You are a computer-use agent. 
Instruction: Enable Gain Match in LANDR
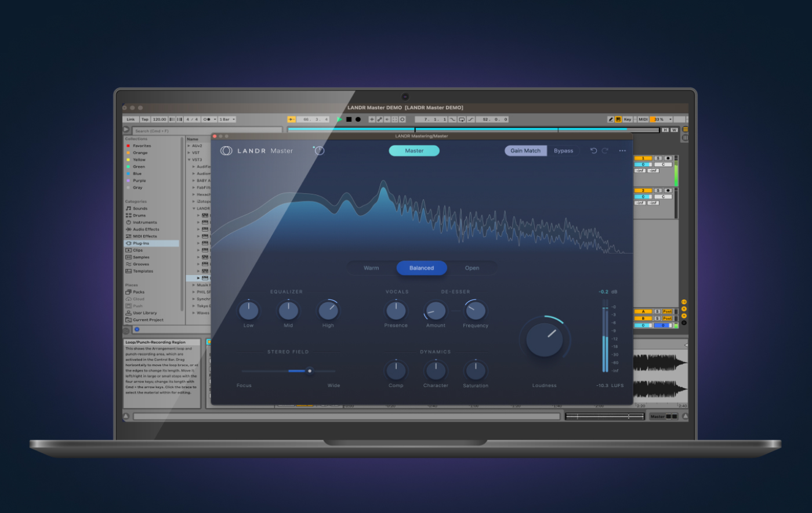tap(525, 151)
